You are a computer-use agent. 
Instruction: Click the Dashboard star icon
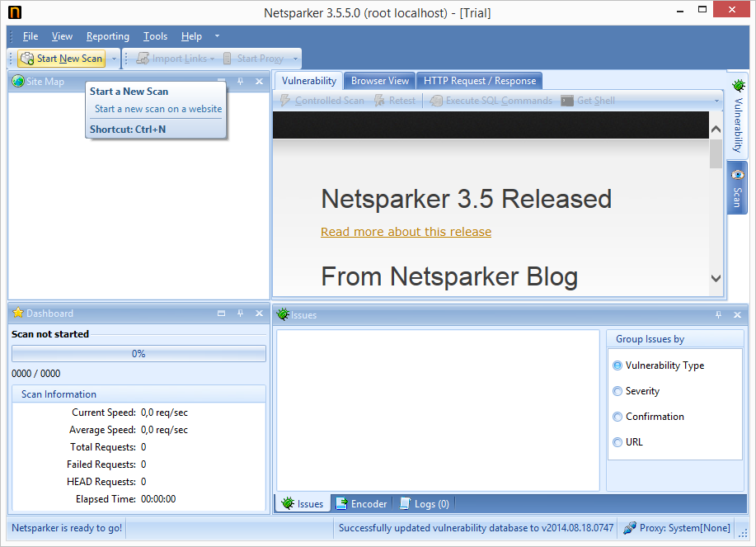tap(18, 313)
